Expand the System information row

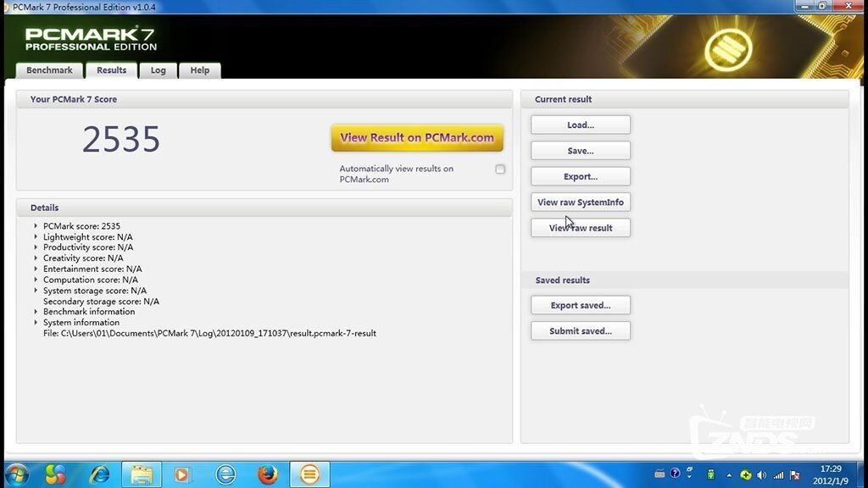[36, 322]
